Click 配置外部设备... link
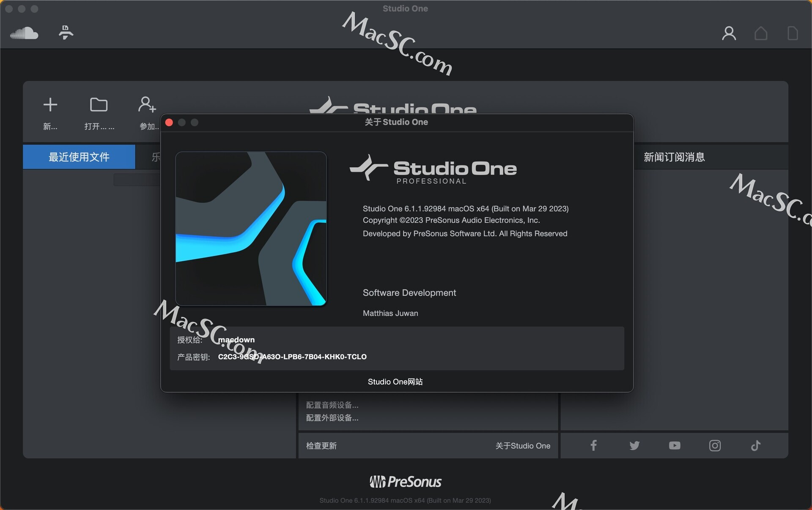 click(332, 418)
